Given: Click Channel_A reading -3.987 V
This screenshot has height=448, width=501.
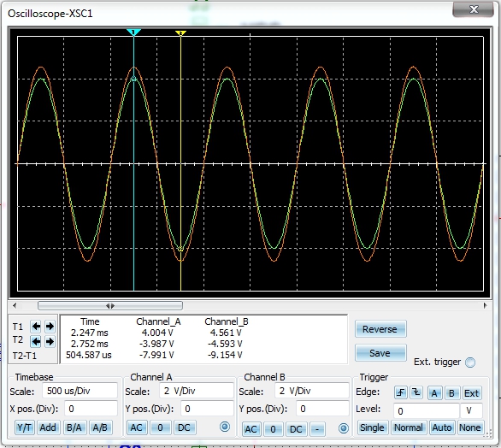Looking at the screenshot, I should click(x=156, y=345).
